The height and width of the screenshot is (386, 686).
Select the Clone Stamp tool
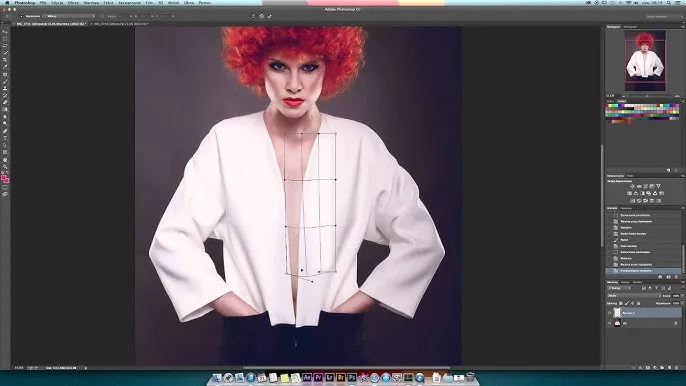(x=5, y=88)
